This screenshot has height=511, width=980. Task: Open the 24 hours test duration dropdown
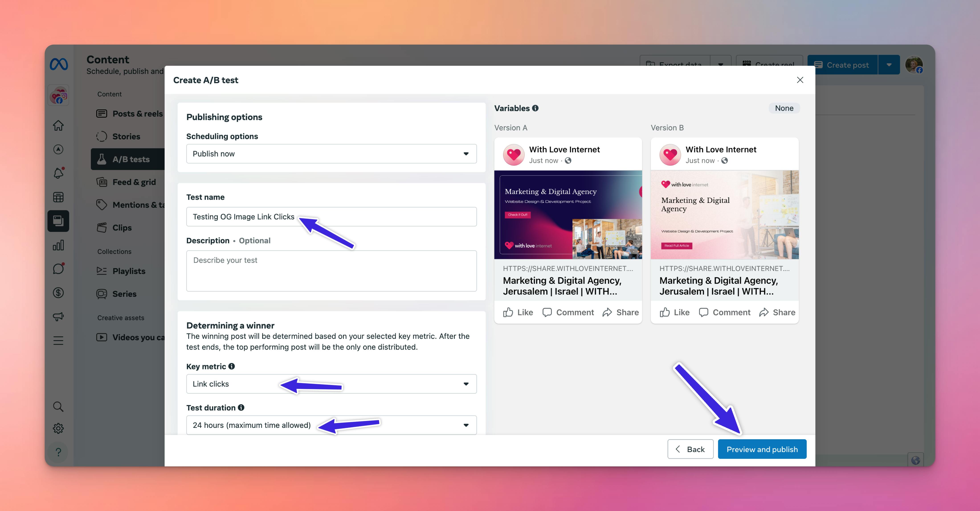[x=331, y=425]
